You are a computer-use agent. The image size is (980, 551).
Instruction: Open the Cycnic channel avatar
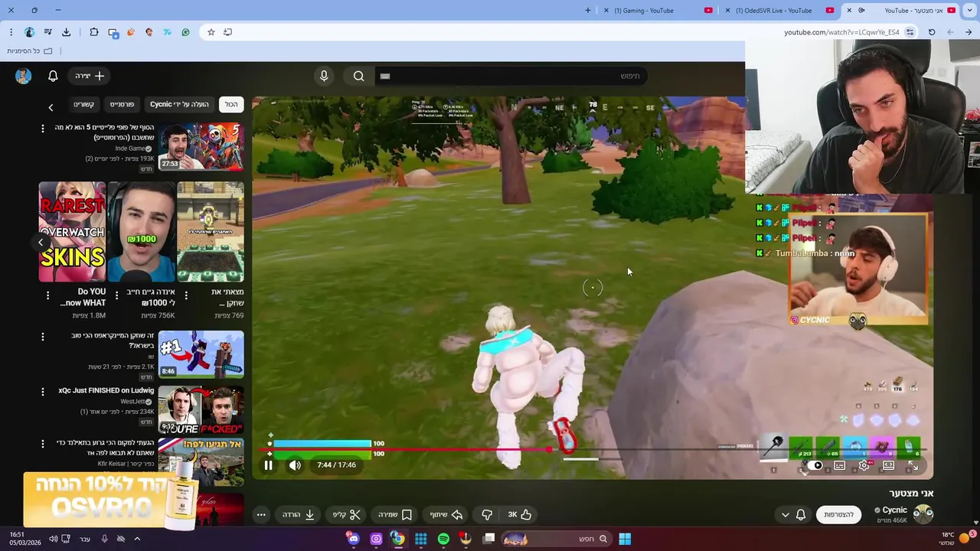click(923, 514)
